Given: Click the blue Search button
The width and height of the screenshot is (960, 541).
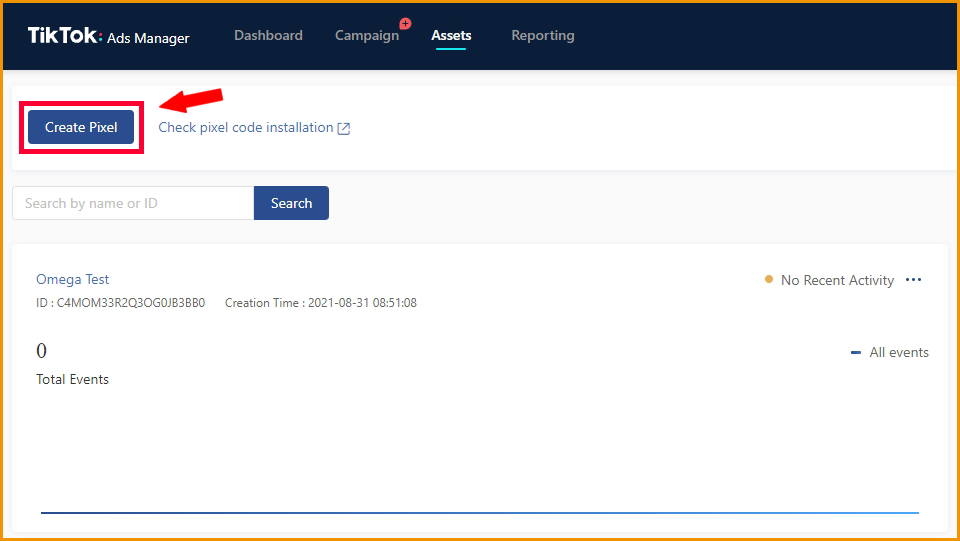Looking at the screenshot, I should tap(291, 203).
